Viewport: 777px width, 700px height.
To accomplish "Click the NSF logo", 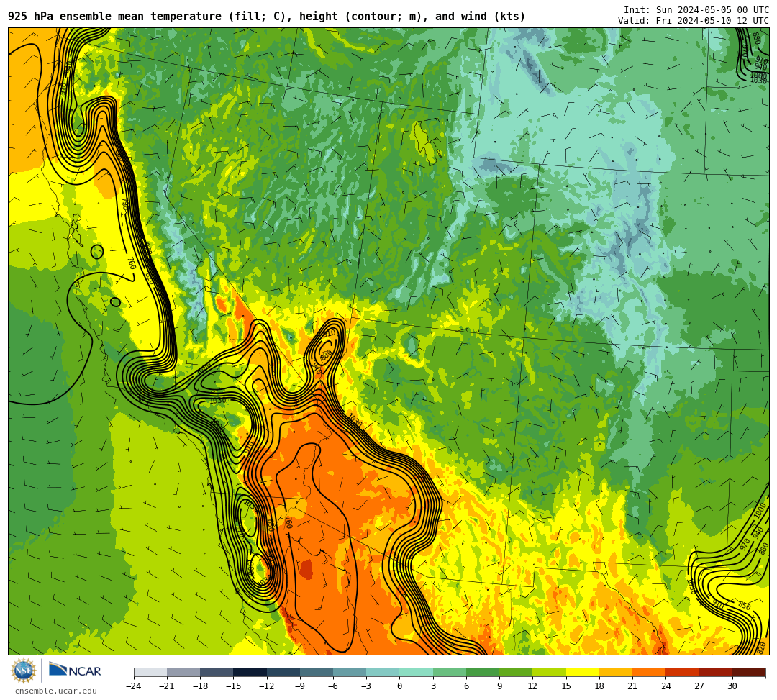I will click(24, 671).
